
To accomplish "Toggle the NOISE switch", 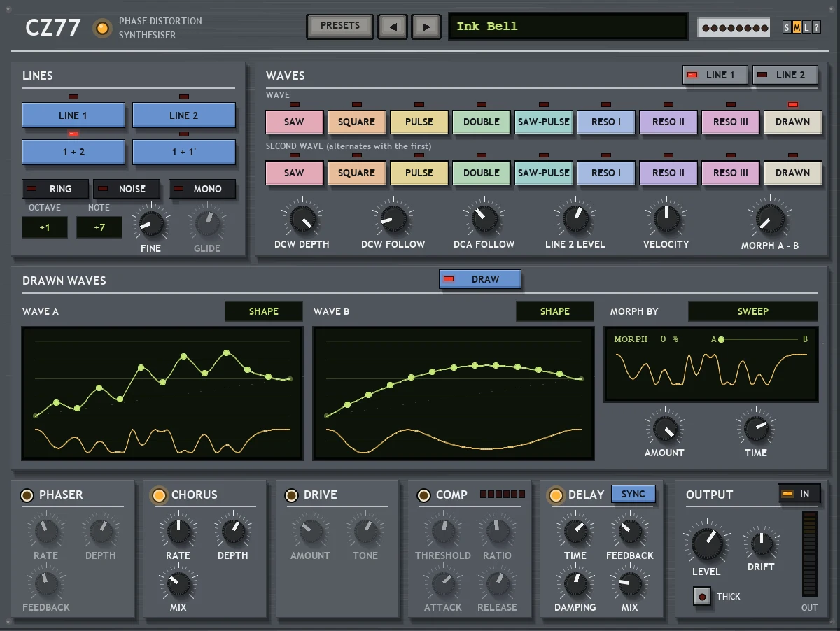I will [x=127, y=189].
